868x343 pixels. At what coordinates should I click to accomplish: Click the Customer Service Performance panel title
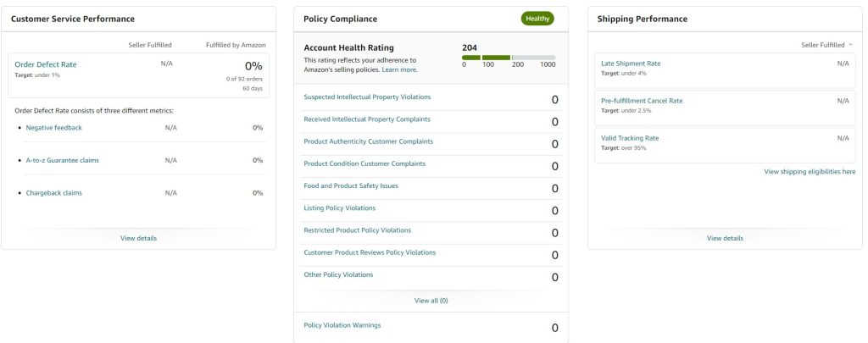(x=73, y=19)
